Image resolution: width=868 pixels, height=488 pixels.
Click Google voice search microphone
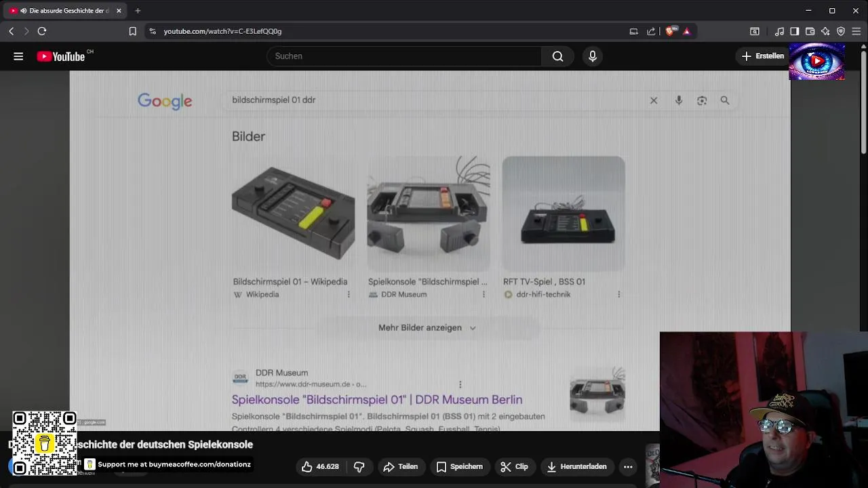click(679, 100)
